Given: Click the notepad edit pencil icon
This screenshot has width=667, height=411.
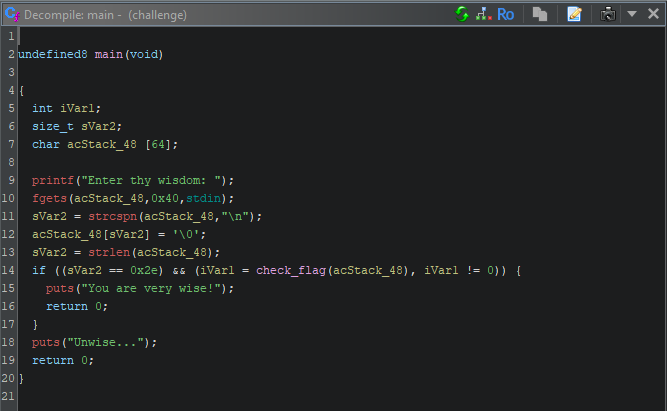Looking at the screenshot, I should point(574,14).
